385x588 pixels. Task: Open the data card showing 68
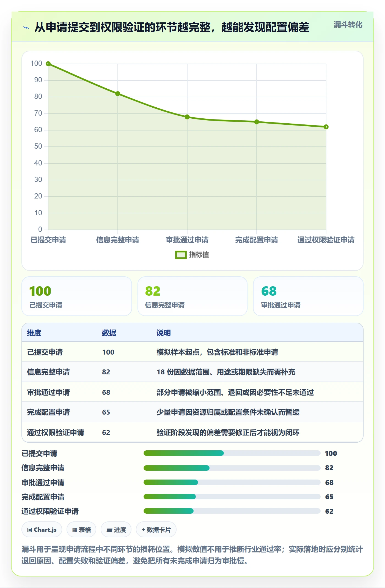(308, 296)
